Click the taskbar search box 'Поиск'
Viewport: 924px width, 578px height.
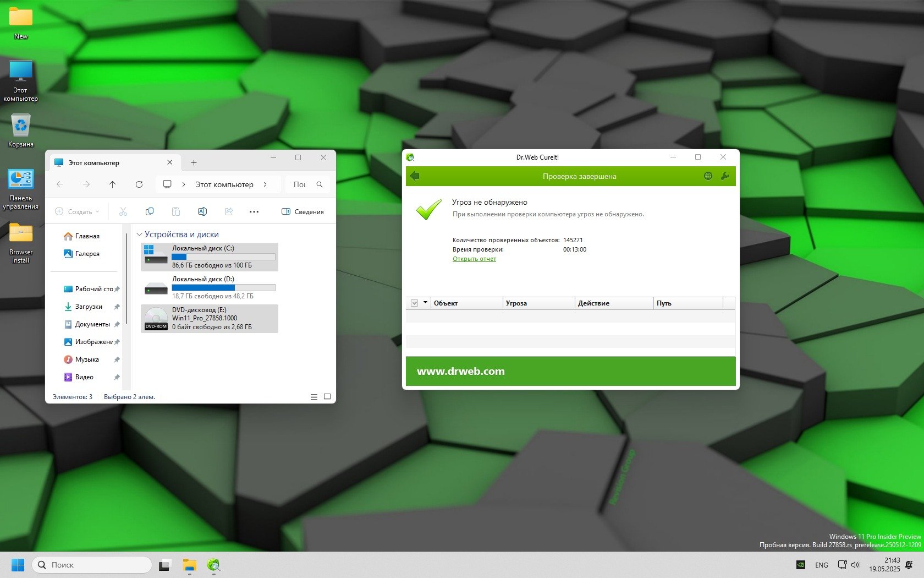coord(92,565)
